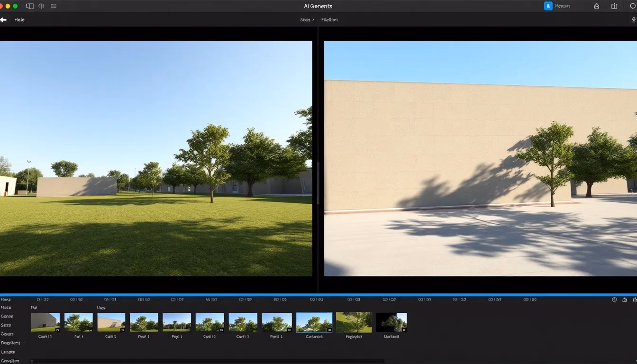Click the back arrow in the top-left corner

point(3,20)
